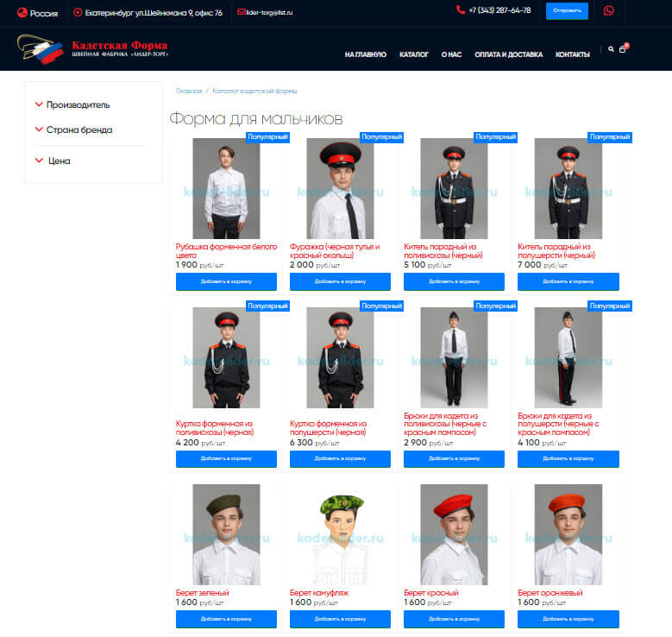Click the blue Отправить button

(567, 10)
